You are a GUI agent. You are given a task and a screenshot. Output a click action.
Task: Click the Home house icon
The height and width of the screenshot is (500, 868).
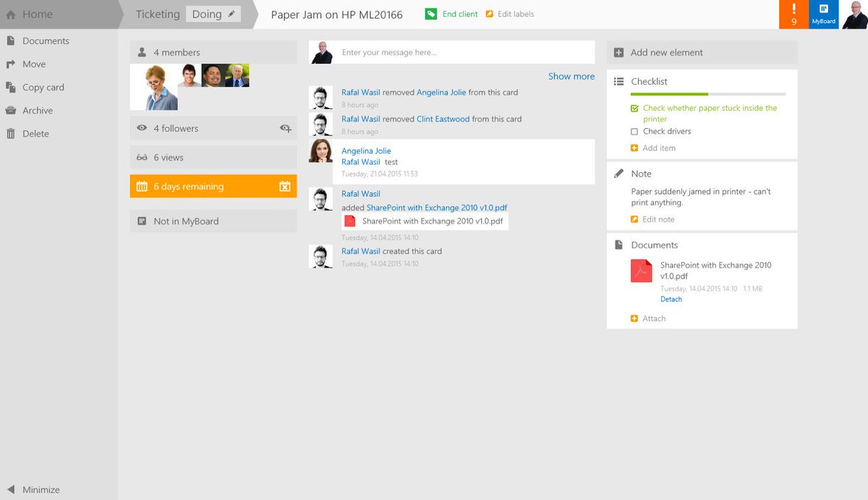(x=11, y=14)
